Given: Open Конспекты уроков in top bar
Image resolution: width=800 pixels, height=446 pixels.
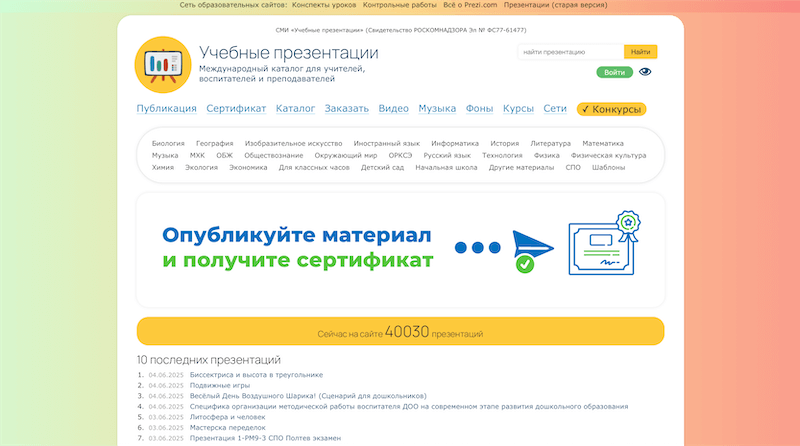Looking at the screenshot, I should tap(324, 5).
